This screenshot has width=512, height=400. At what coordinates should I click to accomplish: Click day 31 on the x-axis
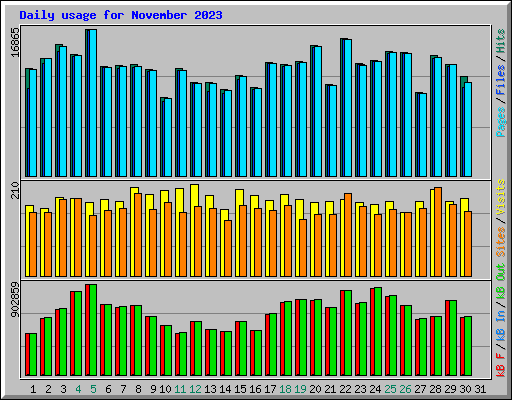(x=480, y=389)
